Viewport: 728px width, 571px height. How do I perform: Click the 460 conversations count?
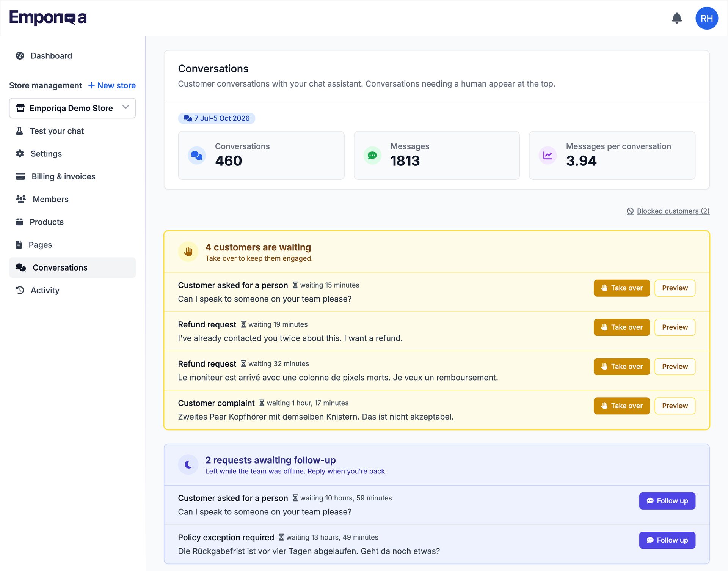coord(229,161)
